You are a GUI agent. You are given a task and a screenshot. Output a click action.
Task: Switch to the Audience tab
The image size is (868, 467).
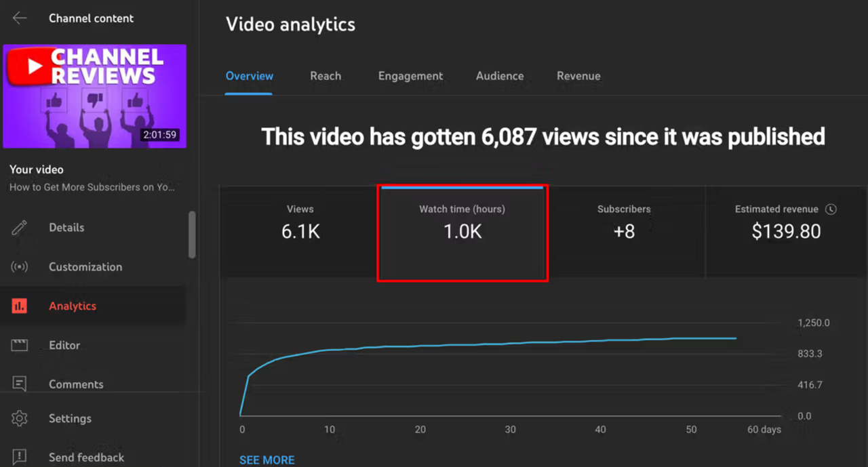point(500,76)
